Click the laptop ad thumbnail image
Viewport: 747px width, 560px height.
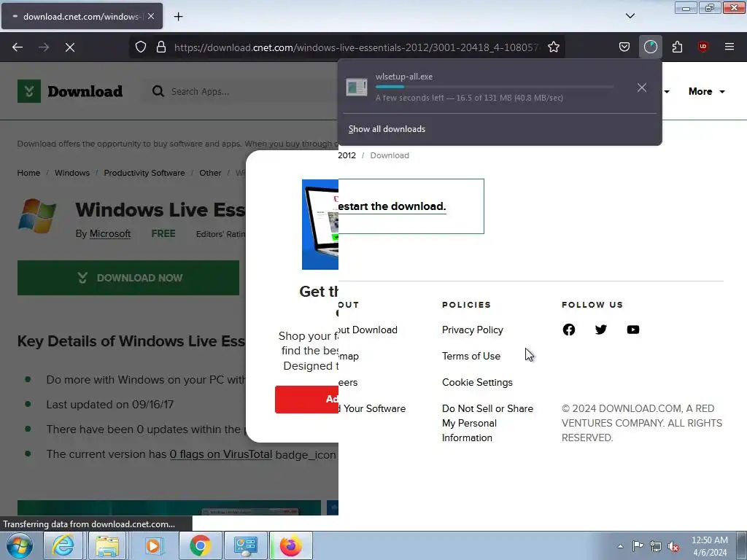click(x=320, y=225)
